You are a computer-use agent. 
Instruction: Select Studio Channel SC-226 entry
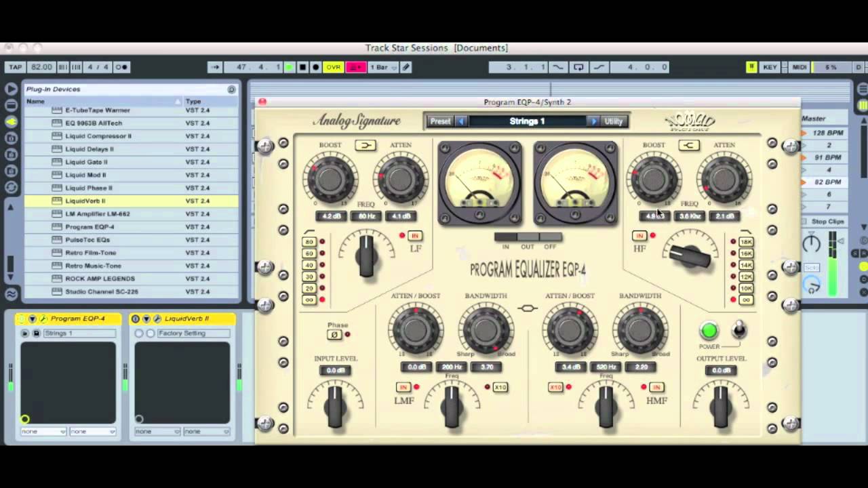(132, 291)
